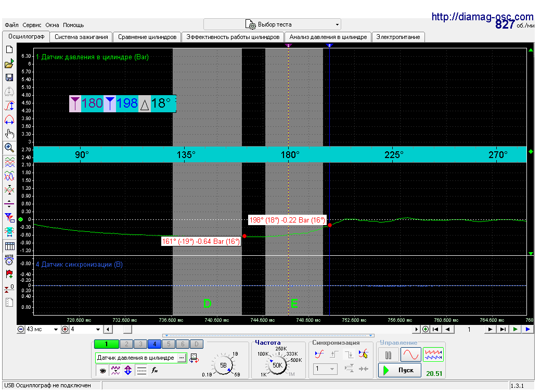The height and width of the screenshot is (392, 541).
Task: Jump to last frame button
Action: coord(503,330)
